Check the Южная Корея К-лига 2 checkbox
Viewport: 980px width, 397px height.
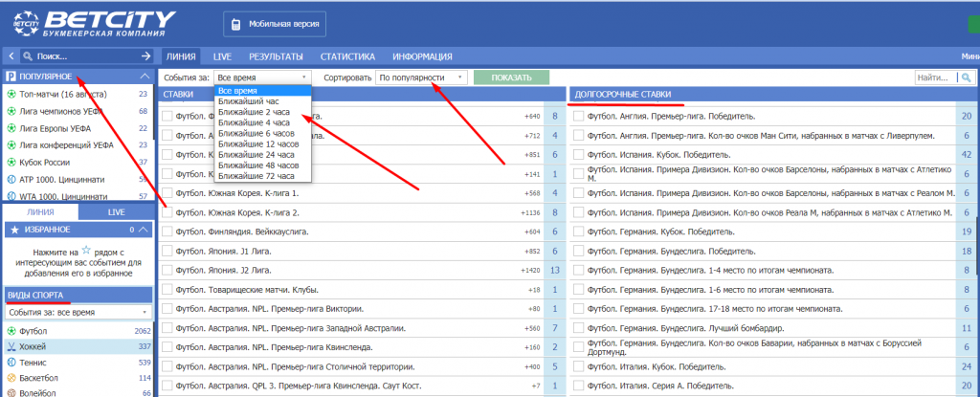tap(167, 211)
